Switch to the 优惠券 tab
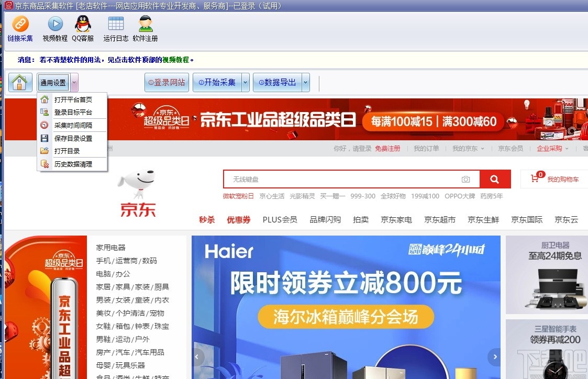This screenshot has width=588, height=379. (x=239, y=219)
